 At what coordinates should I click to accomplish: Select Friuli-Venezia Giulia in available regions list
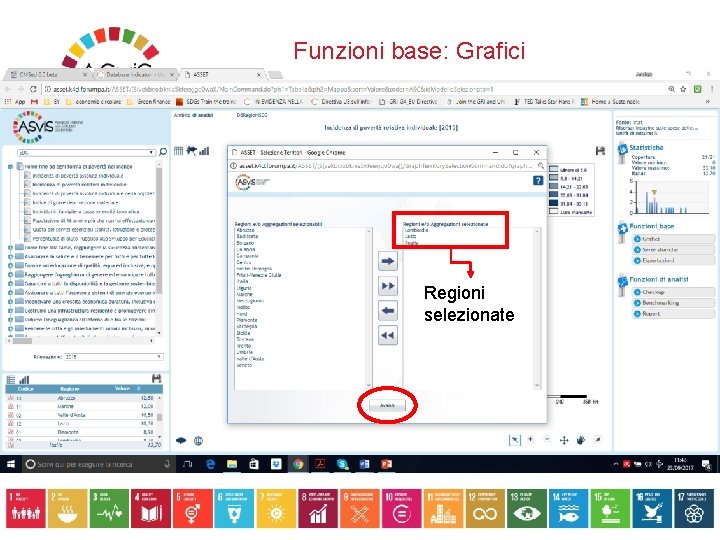[x=259, y=275]
